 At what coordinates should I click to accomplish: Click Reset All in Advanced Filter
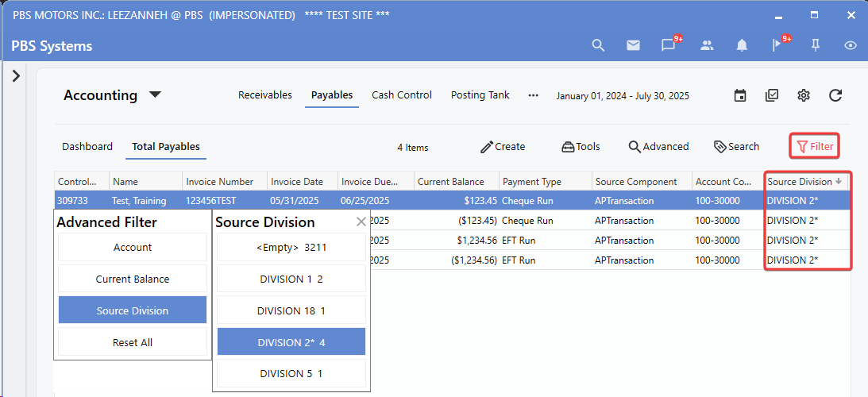pyautogui.click(x=133, y=342)
